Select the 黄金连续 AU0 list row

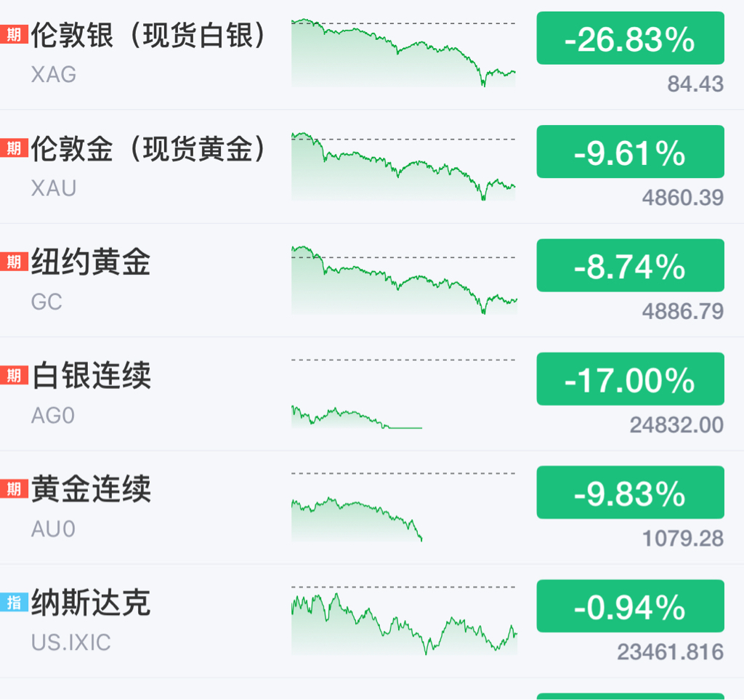pos(372,507)
